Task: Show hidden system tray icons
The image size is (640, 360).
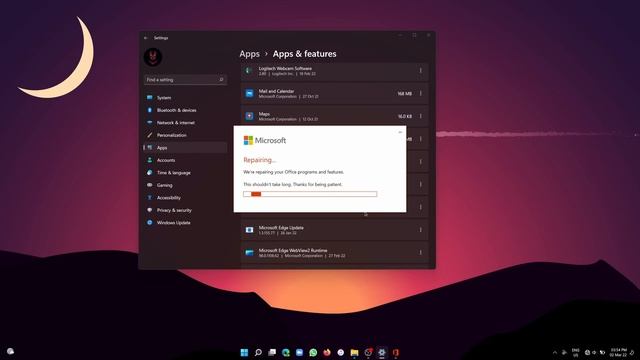Action: pyautogui.click(x=554, y=352)
